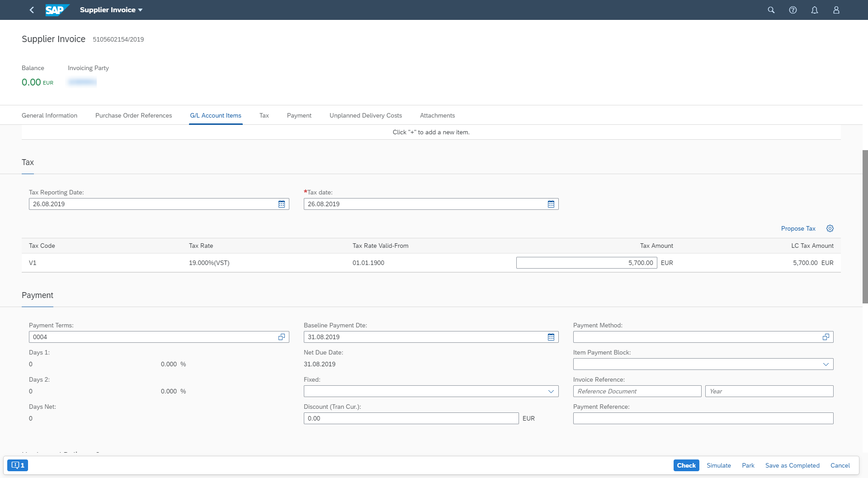Click the Tax Rate Valid-From column header
The width and height of the screenshot is (868, 478).
pos(380,246)
